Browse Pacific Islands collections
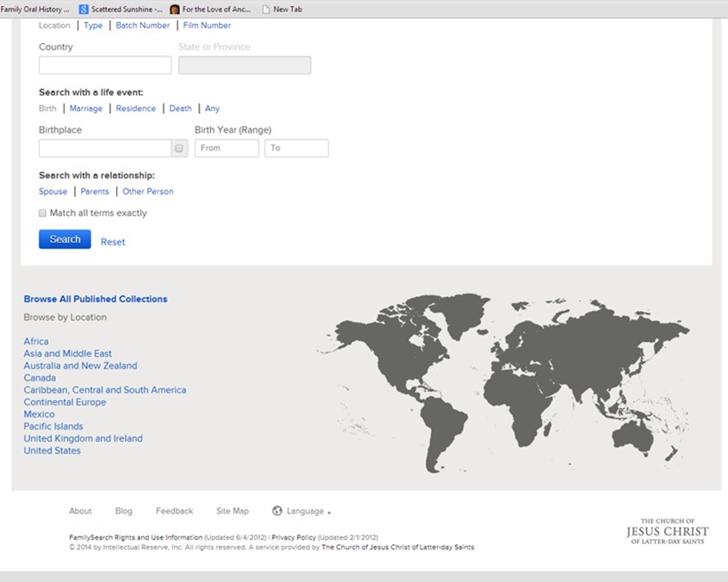 pyautogui.click(x=53, y=426)
